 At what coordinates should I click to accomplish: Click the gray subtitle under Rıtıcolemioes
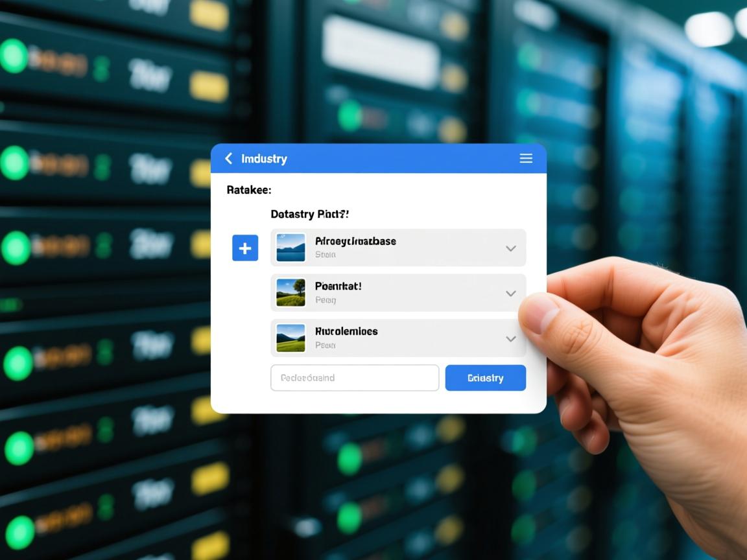[x=325, y=345]
